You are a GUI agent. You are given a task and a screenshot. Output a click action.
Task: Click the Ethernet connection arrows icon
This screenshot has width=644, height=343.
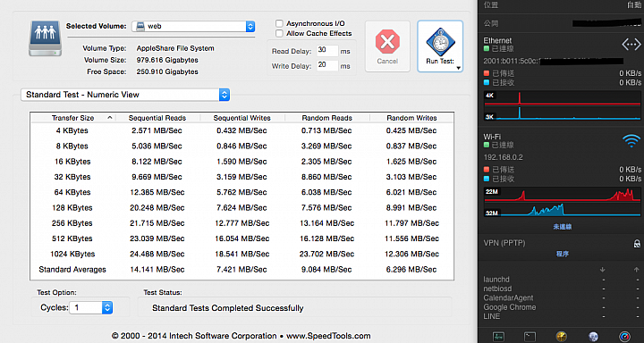(631, 44)
